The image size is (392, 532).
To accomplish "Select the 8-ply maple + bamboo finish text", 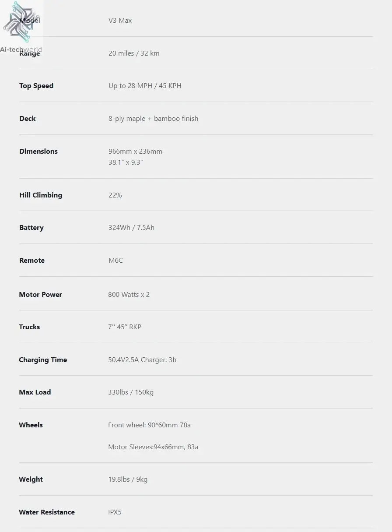I will coord(153,119).
